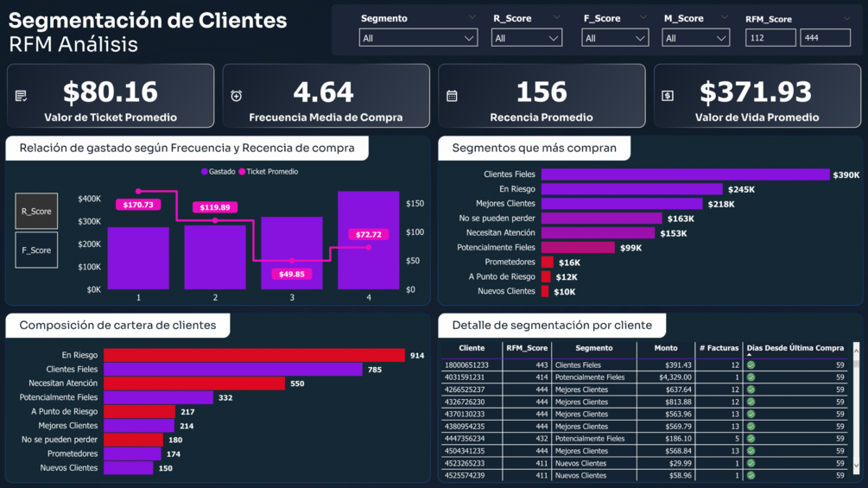
Task: Click the ticket icon beside $80.16
Action: 21,96
